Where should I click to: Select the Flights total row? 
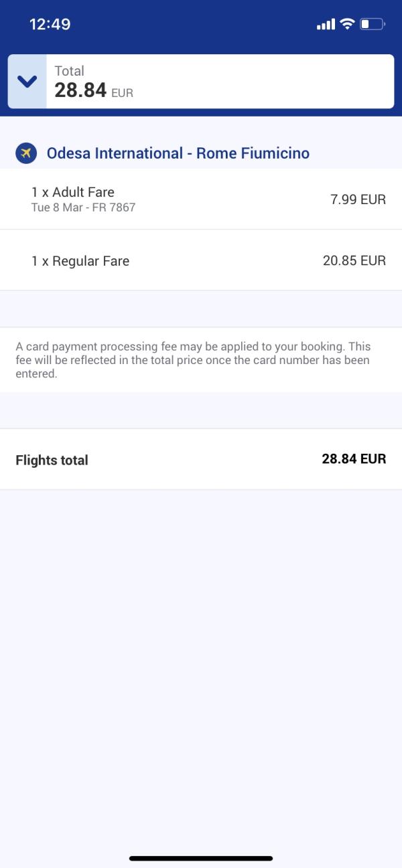201,459
